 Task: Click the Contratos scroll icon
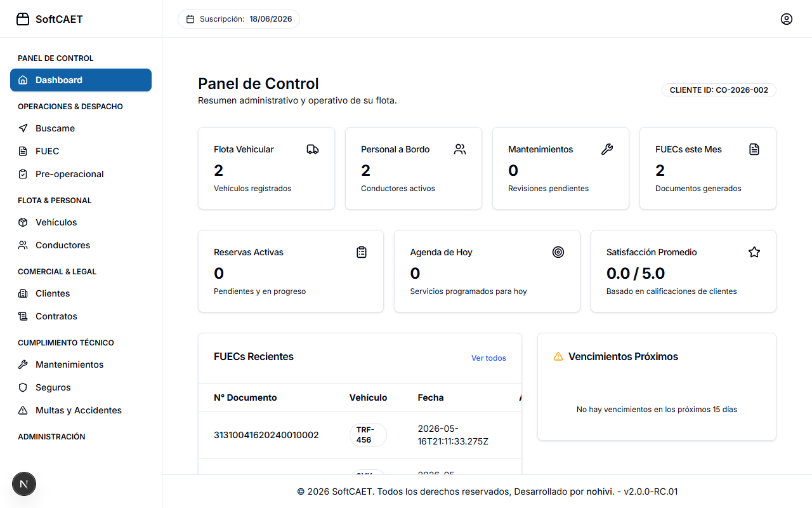(x=23, y=316)
